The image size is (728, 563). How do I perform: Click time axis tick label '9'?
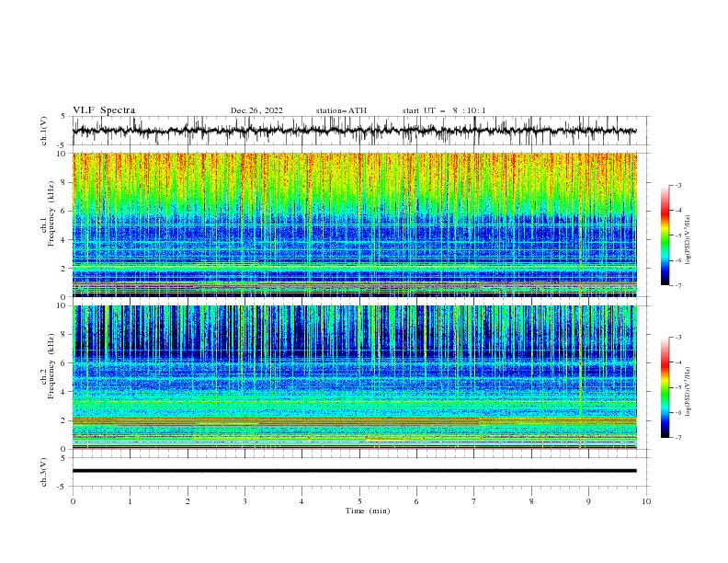click(588, 501)
